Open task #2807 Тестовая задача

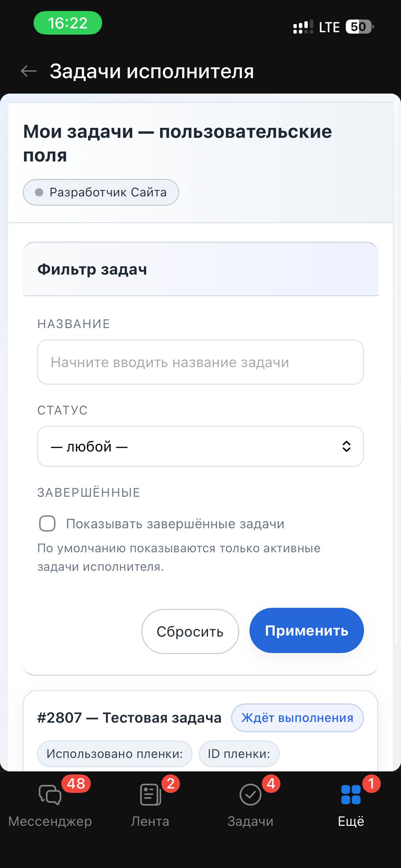[129, 718]
